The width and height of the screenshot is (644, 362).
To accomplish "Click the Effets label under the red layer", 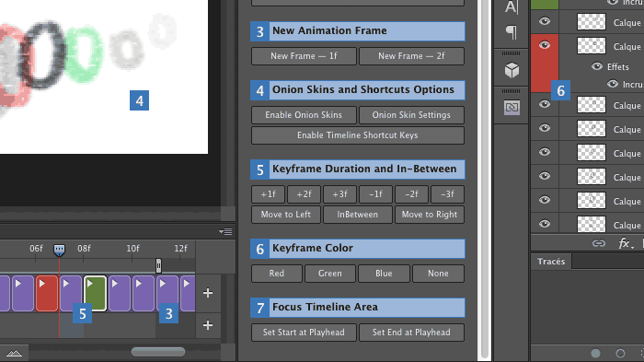I will tap(617, 66).
